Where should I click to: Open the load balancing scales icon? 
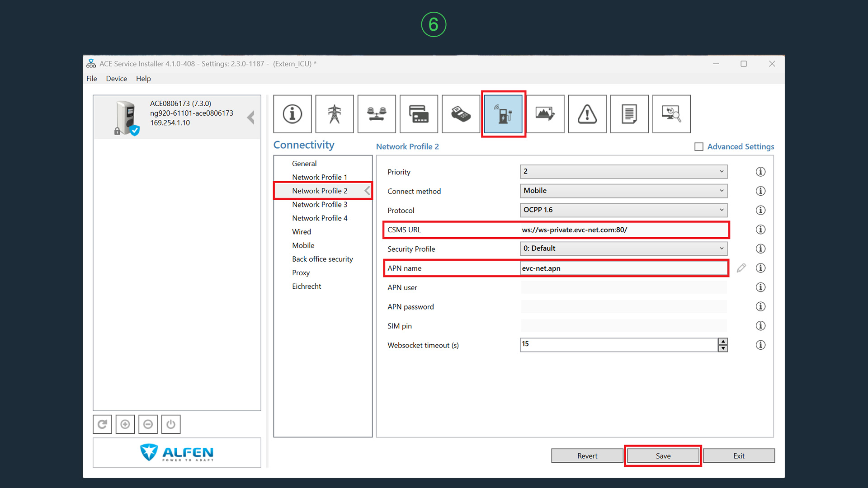point(377,114)
